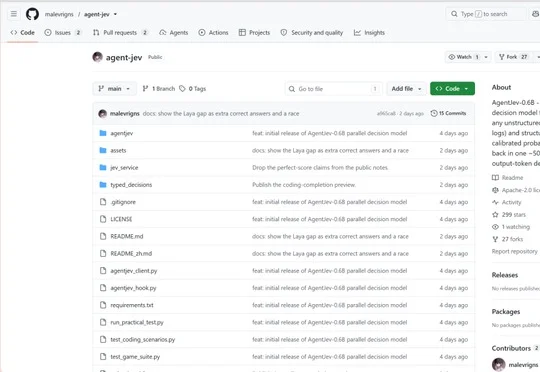View the 0 Tags link
The height and width of the screenshot is (372, 540).
pos(193,89)
